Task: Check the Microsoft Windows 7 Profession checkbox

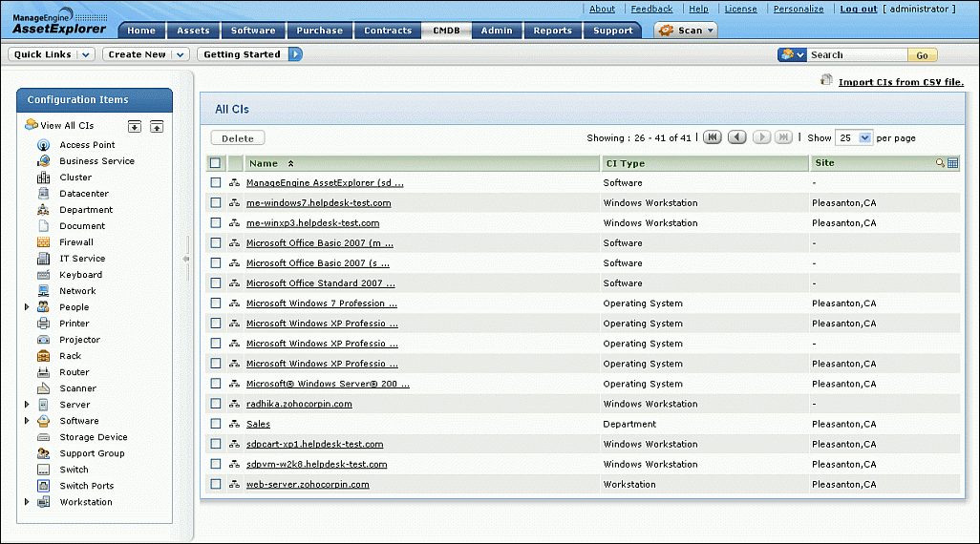Action: pyautogui.click(x=216, y=303)
